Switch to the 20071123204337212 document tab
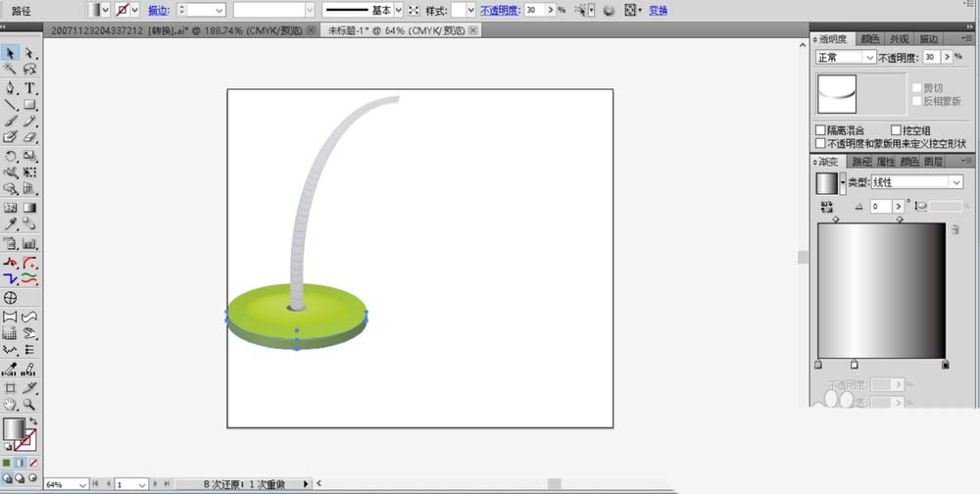Image resolution: width=980 pixels, height=494 pixels. pyautogui.click(x=180, y=30)
